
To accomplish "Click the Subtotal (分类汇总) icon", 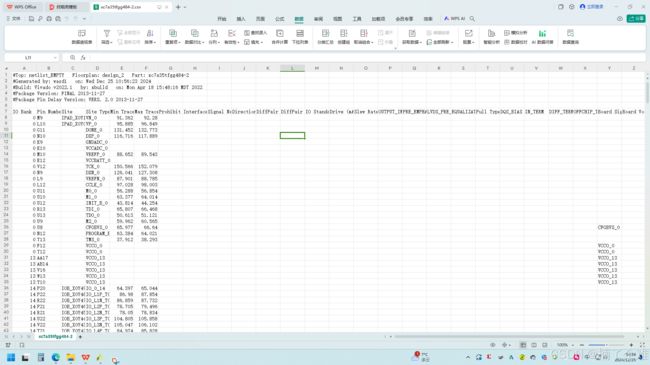I will (x=325, y=34).
